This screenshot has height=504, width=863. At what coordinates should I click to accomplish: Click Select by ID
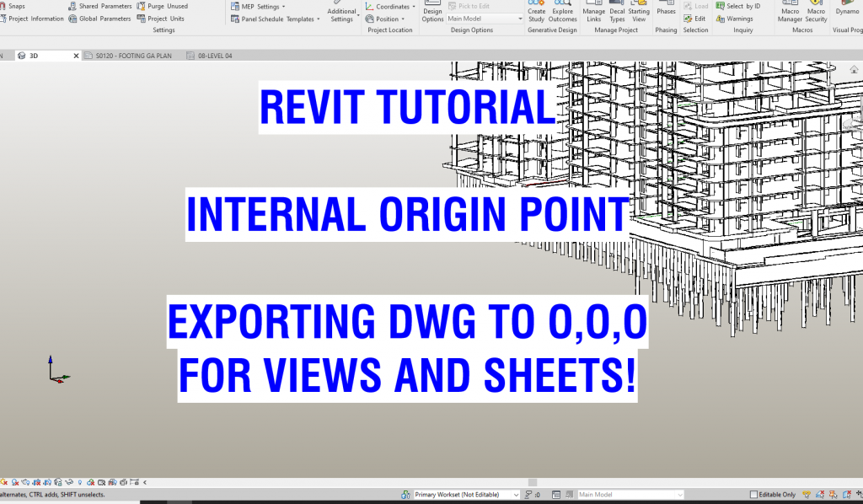[738, 6]
